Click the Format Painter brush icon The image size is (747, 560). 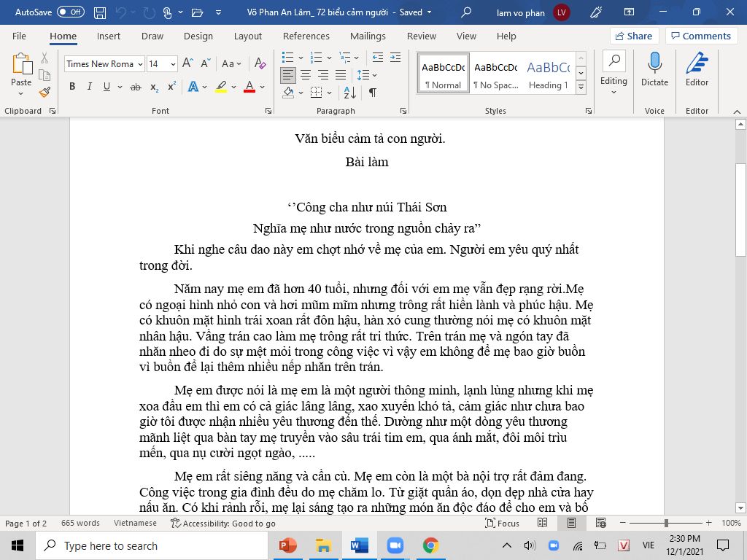click(44, 92)
